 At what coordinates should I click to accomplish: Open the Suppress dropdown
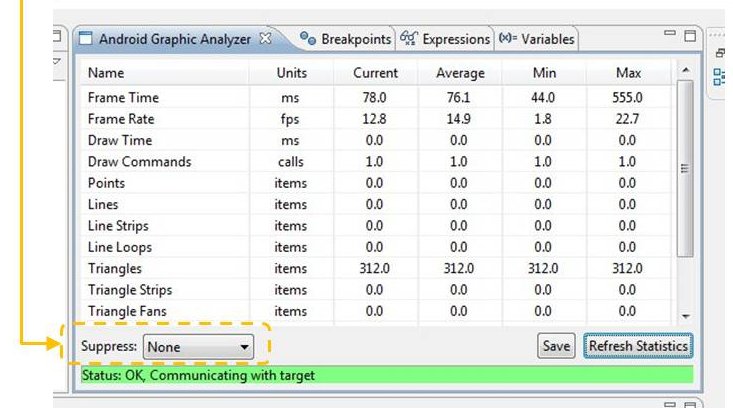[x=198, y=347]
